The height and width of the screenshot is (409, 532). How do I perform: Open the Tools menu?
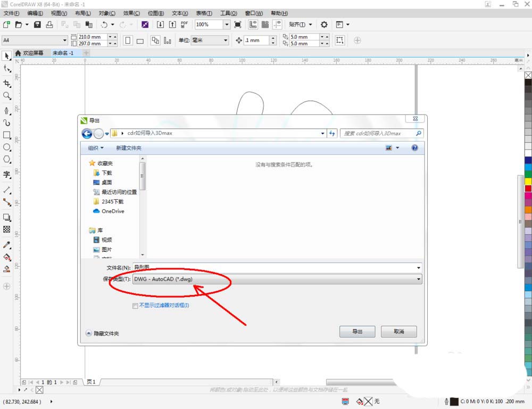click(228, 13)
